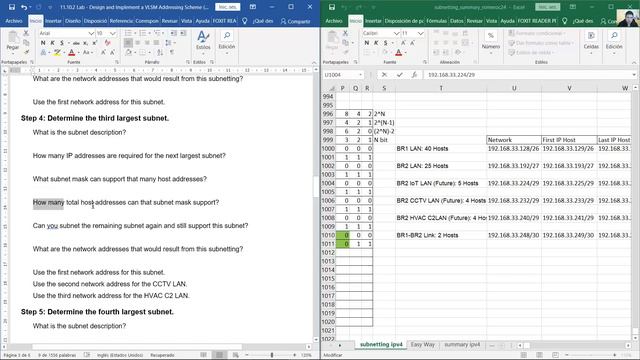The height and width of the screenshot is (360, 640).
Task: Open the Fórmulas tab in Excel
Action: click(436, 21)
